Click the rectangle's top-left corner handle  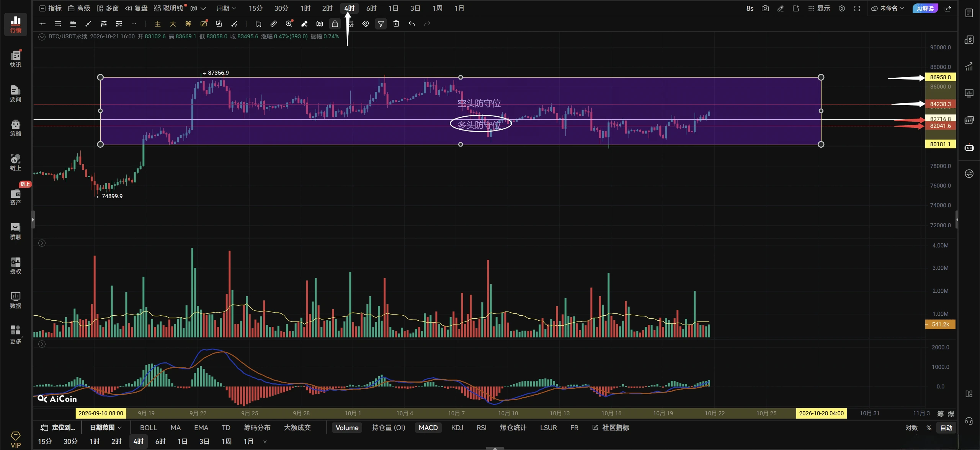click(100, 77)
